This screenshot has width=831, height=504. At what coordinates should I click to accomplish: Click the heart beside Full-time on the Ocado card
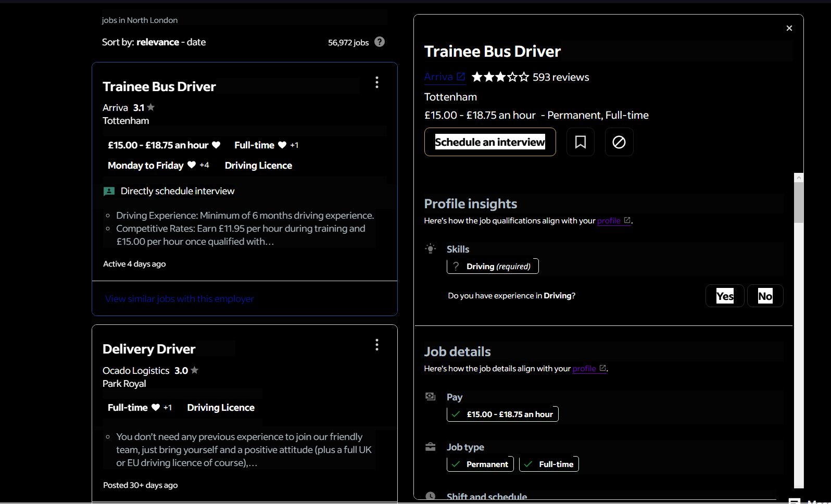click(155, 408)
